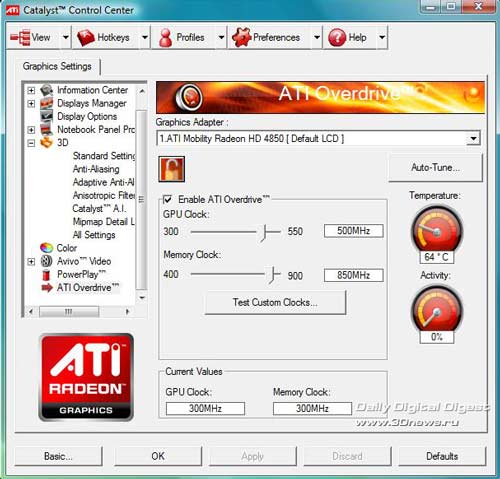Click the current GPU Clock 300MHz field

click(205, 408)
